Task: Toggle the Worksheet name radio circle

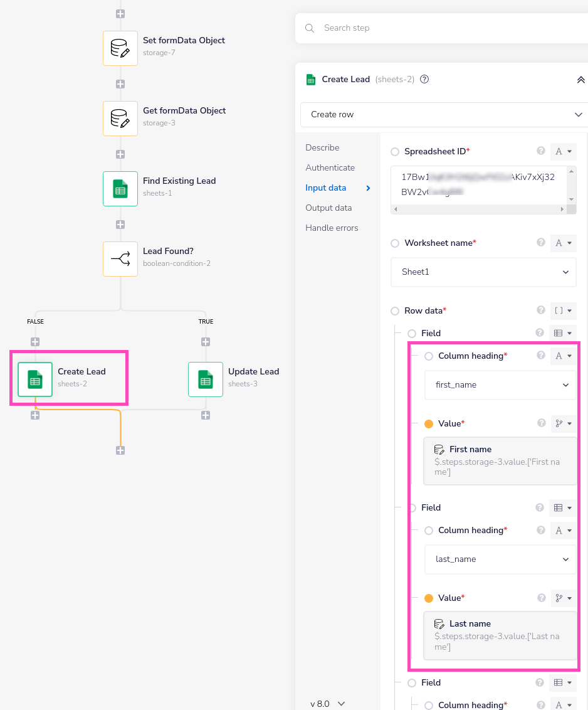Action: coord(395,243)
